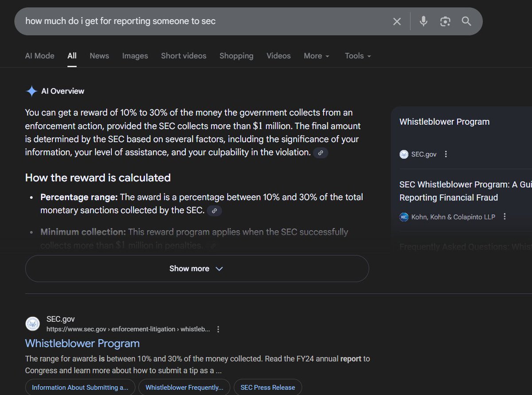Switch to AI Mode tab
532x395 pixels.
[39, 56]
